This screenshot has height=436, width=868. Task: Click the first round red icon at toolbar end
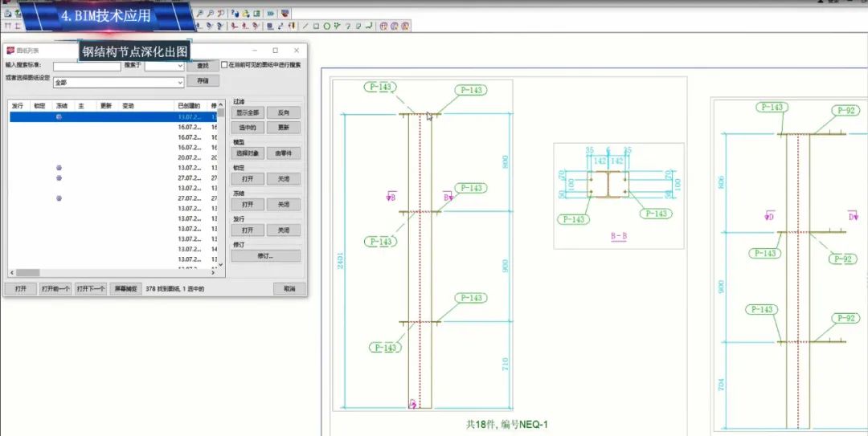coord(384,26)
